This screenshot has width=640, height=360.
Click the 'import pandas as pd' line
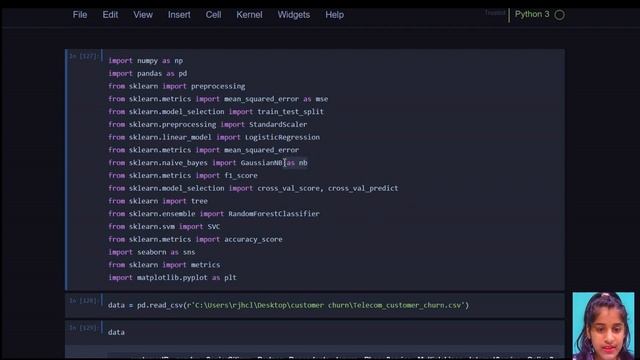pyautogui.click(x=148, y=73)
